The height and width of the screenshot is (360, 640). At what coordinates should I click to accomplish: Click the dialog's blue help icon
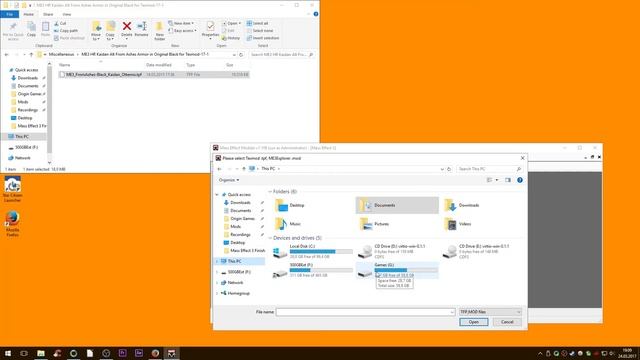(x=520, y=180)
